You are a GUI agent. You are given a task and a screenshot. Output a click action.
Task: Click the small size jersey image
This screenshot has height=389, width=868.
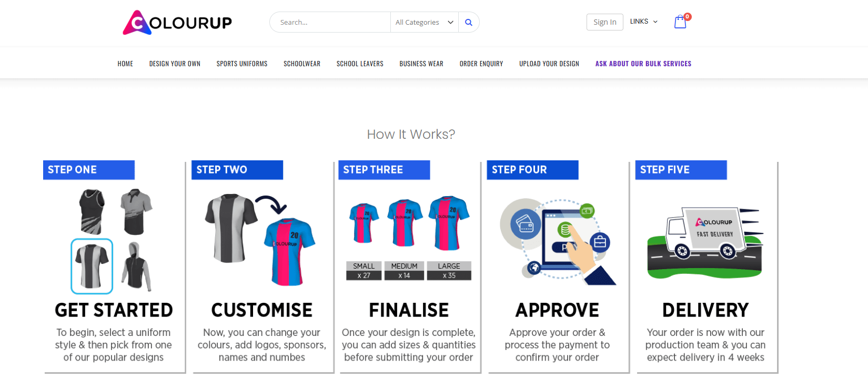(364, 222)
